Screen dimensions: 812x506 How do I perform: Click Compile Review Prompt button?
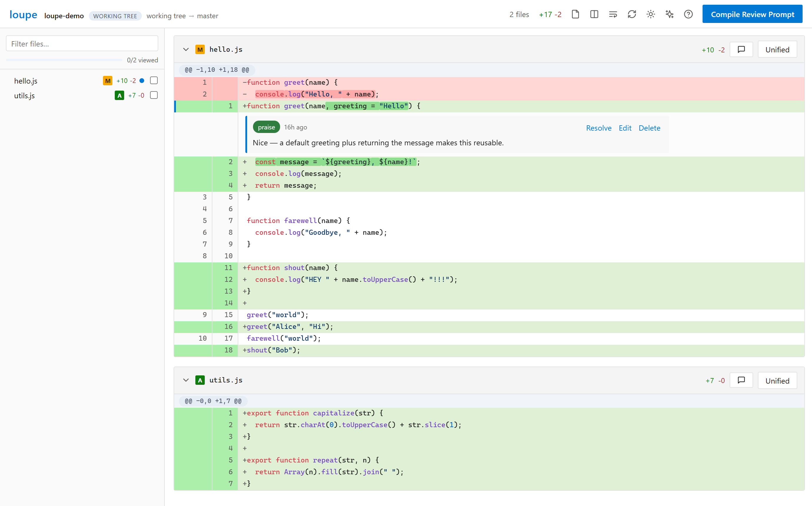tap(752, 14)
